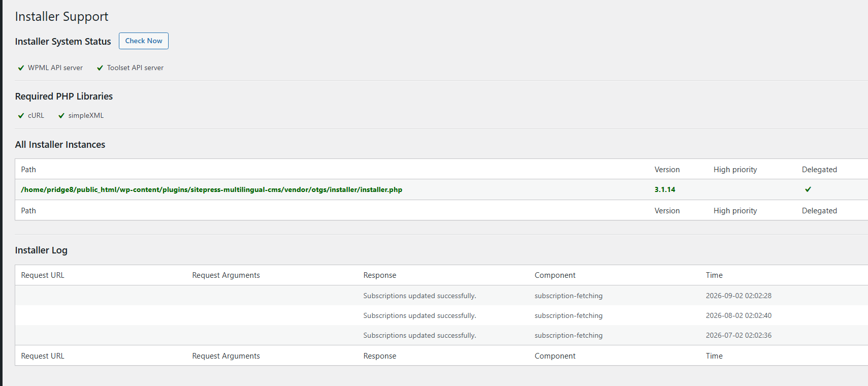
Task: Click the Time column header at log top
Action: [714, 275]
